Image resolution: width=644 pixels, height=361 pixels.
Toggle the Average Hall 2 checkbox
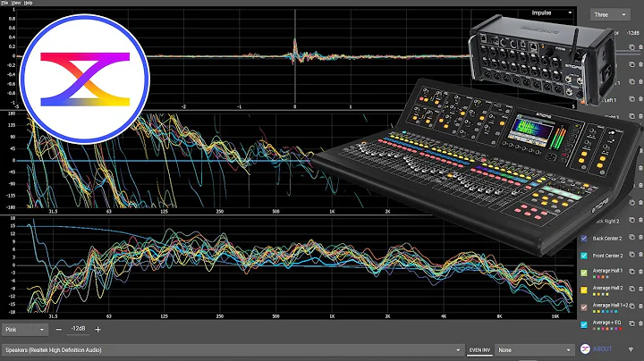tap(583, 290)
